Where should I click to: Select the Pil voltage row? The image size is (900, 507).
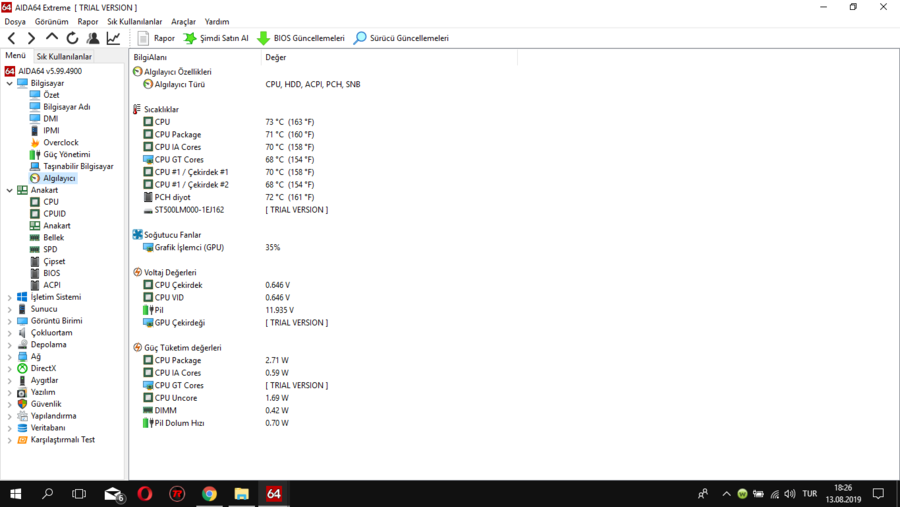click(219, 310)
